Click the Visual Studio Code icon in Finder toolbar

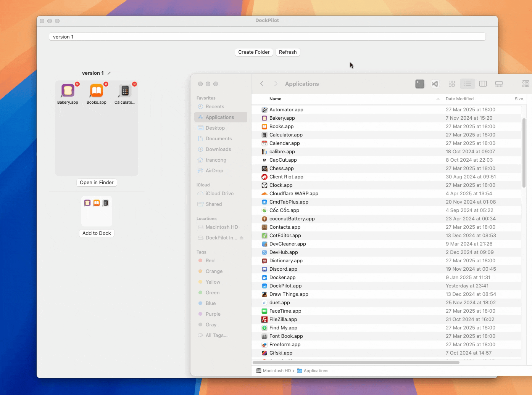(x=435, y=84)
